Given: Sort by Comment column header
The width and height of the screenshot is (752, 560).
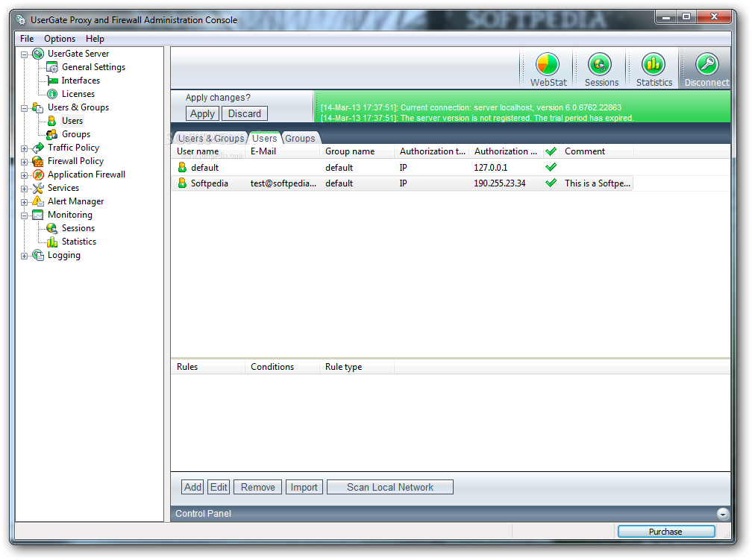Looking at the screenshot, I should [x=596, y=151].
